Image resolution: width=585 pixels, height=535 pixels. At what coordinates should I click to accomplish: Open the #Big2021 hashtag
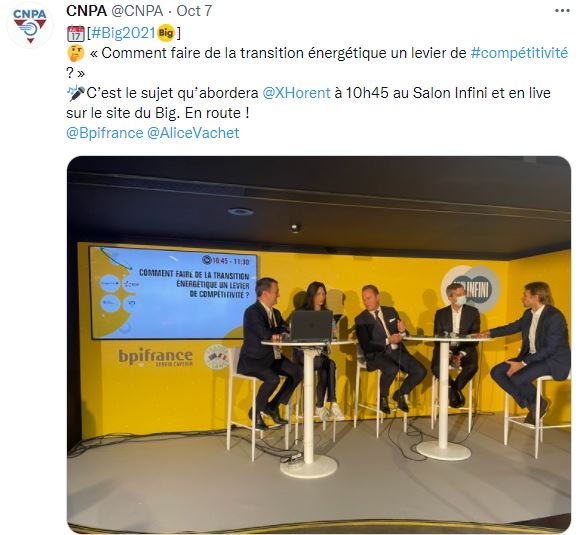[x=123, y=33]
